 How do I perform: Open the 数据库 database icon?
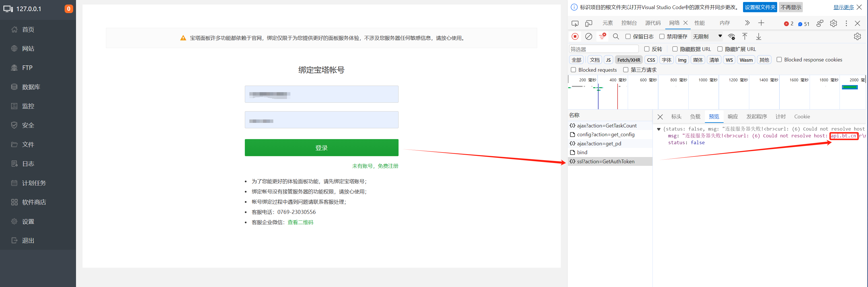tap(14, 87)
